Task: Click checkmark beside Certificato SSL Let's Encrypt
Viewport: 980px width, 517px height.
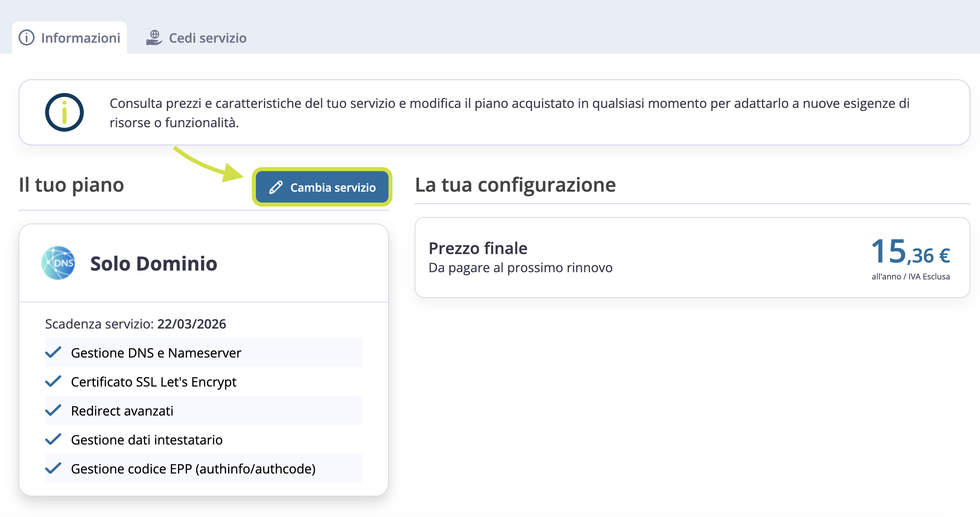Action: click(53, 381)
